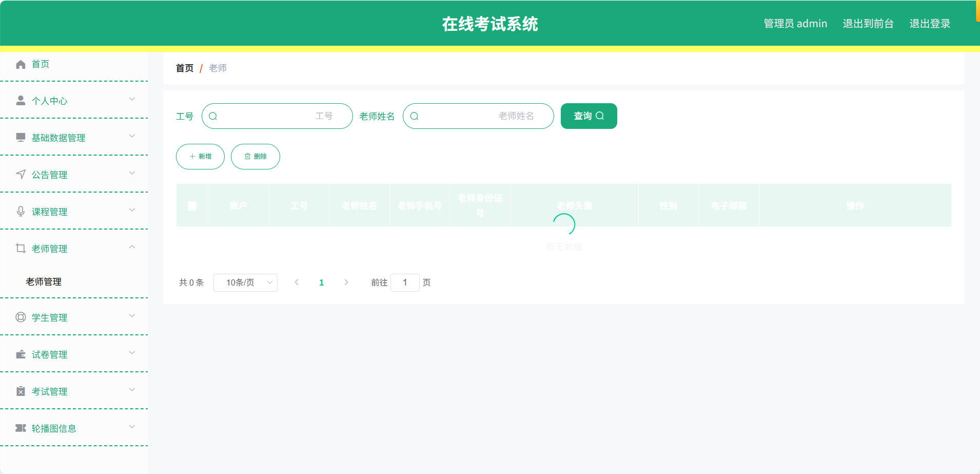Click the 老师 breadcrumb text
Viewport: 980px width, 474px height.
tap(218, 68)
